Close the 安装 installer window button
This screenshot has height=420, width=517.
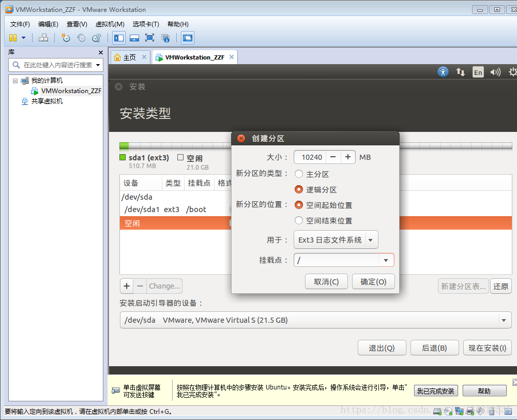coord(119,87)
